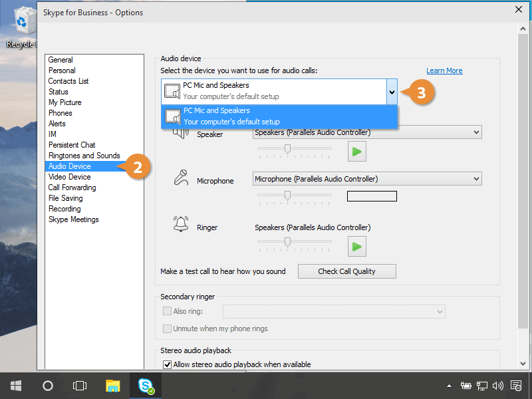This screenshot has width=532, height=399.
Task: Open the Learn More link
Action: pyautogui.click(x=444, y=70)
